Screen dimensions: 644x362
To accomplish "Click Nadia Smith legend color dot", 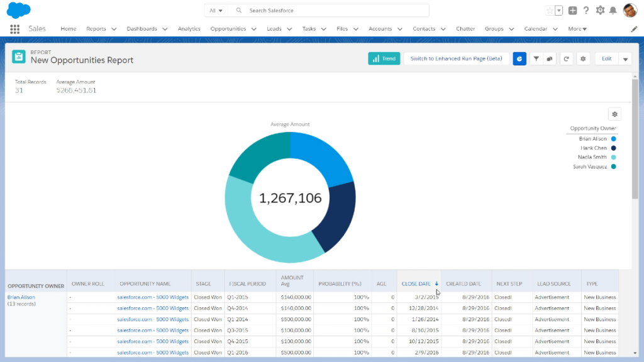I will click(x=614, y=157).
